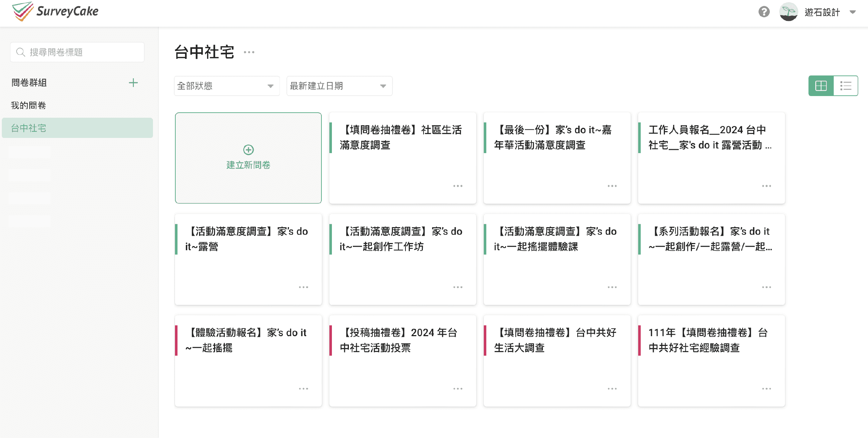
Task: Open more options on 家's do it~露營 card
Action: coord(303,287)
